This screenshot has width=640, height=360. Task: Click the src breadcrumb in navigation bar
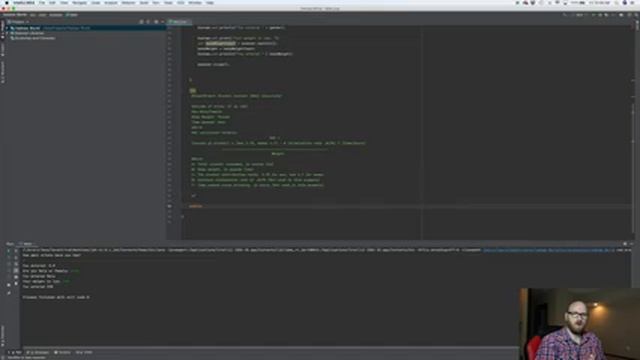(x=33, y=15)
